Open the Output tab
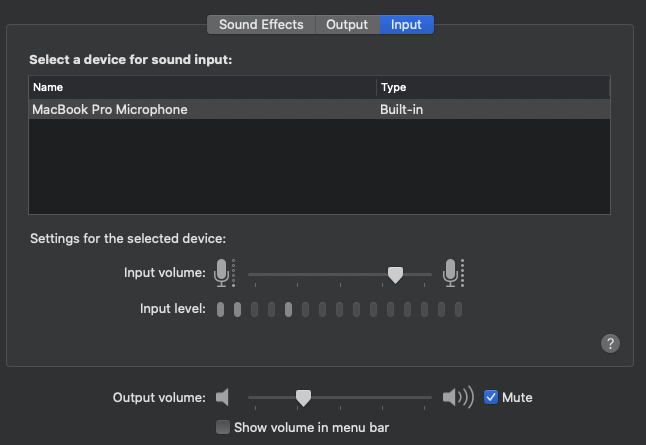 pyautogui.click(x=347, y=24)
